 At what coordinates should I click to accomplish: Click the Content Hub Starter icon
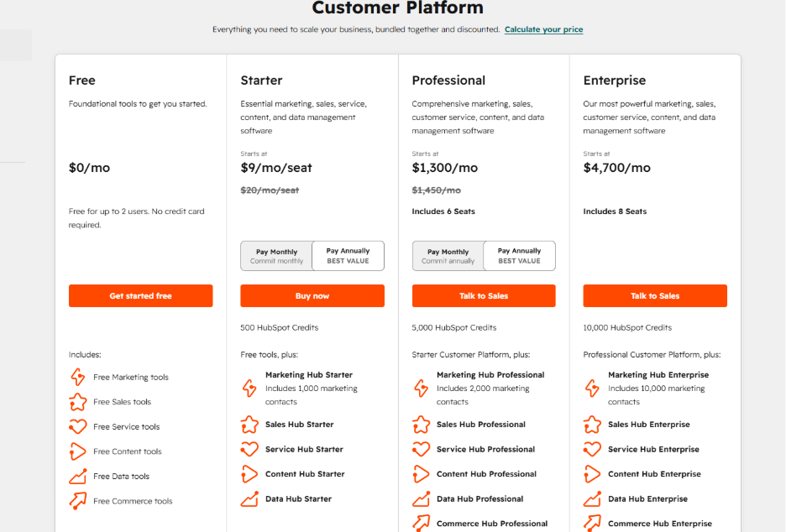click(249, 474)
